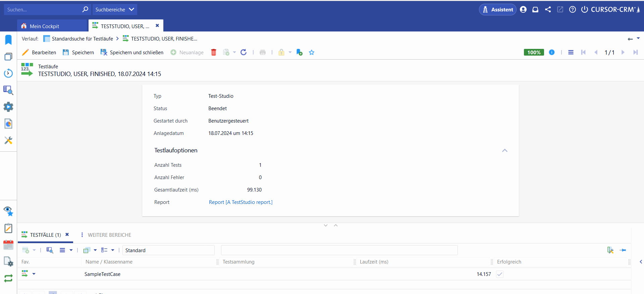Open the help question mark icon
Image resolution: width=644 pixels, height=294 pixels.
point(573,9)
